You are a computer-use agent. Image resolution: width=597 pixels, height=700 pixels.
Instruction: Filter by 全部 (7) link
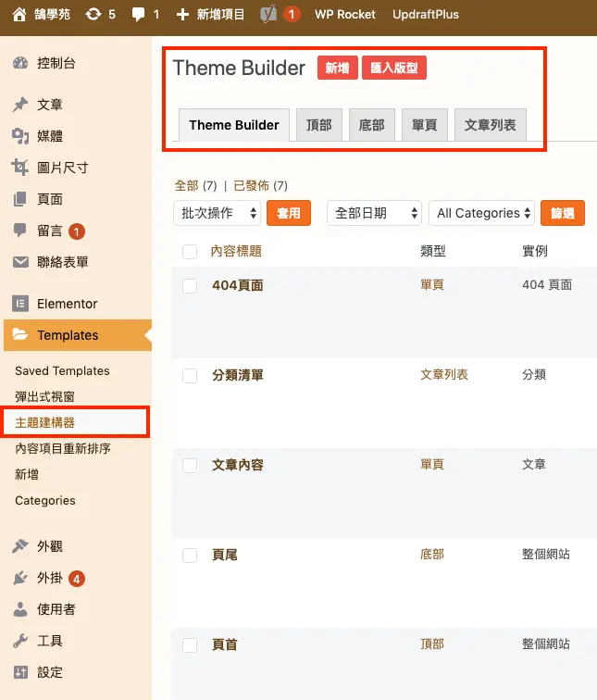tap(196, 185)
